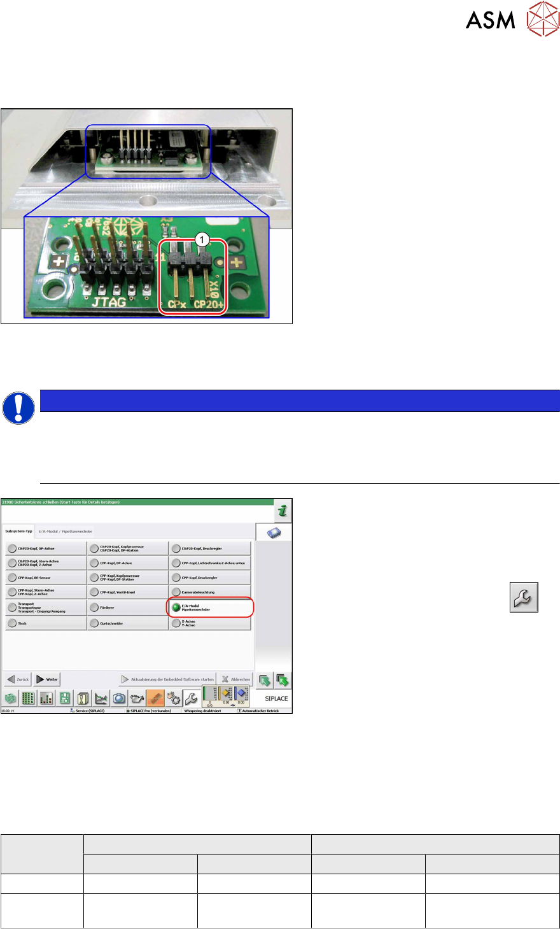The image size is (560, 929).
Task: Select CPP-Kopf, Ventil-Insel option
Action: click(x=128, y=592)
